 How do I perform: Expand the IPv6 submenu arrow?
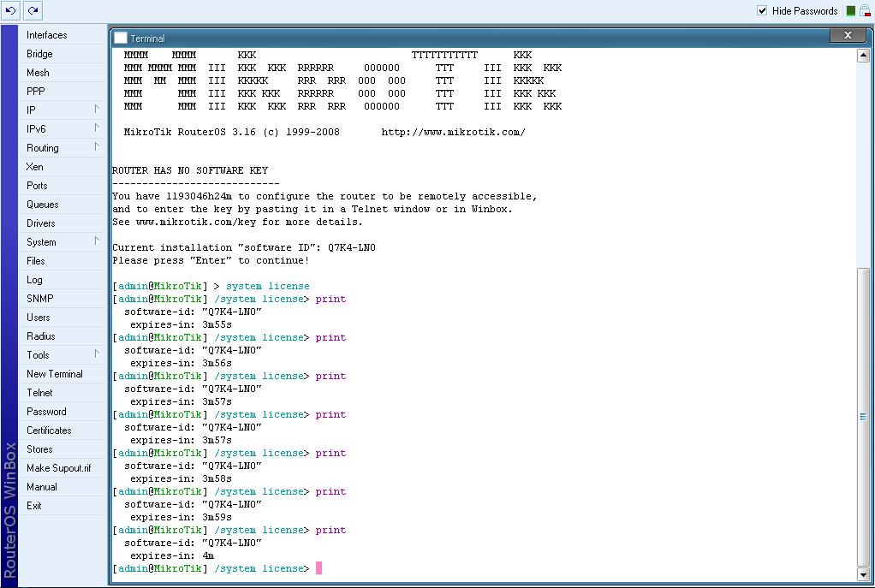[x=97, y=128]
